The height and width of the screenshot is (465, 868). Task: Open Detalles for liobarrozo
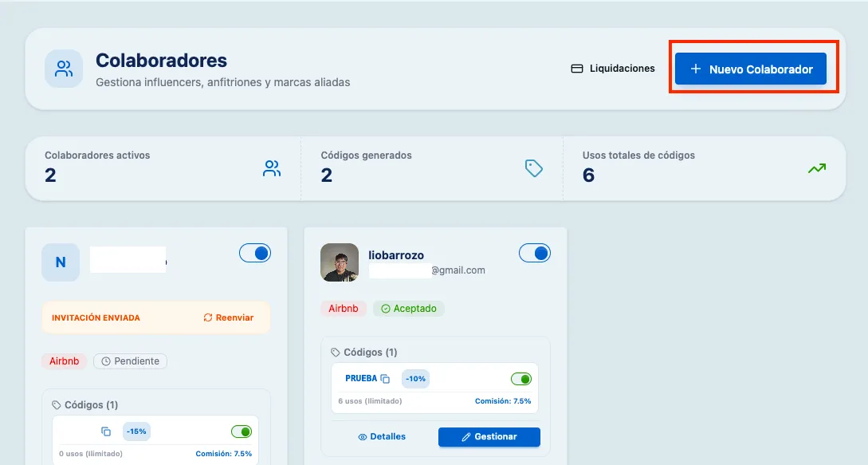click(x=382, y=437)
